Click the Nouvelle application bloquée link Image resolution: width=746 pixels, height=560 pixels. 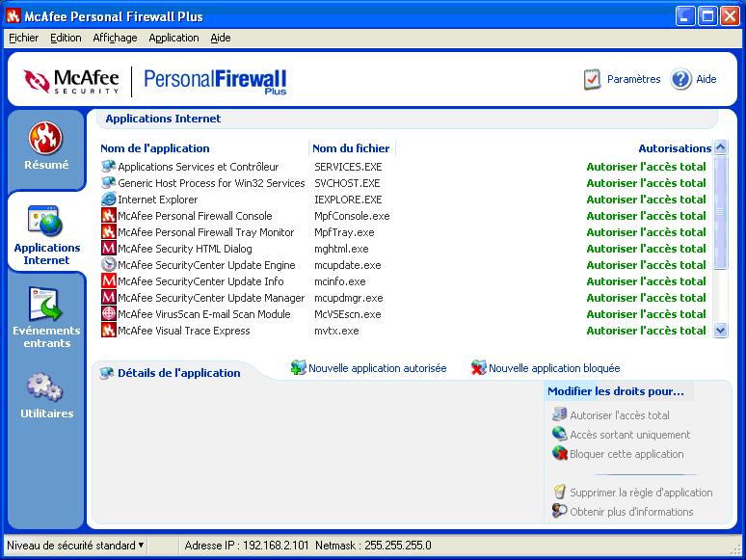[554, 368]
